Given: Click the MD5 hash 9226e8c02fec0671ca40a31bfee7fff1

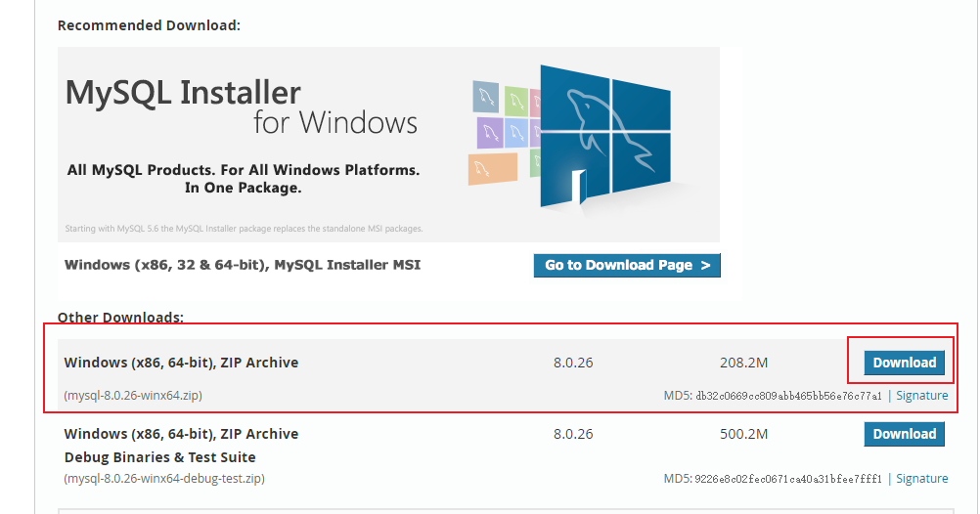Looking at the screenshot, I should click(788, 479).
